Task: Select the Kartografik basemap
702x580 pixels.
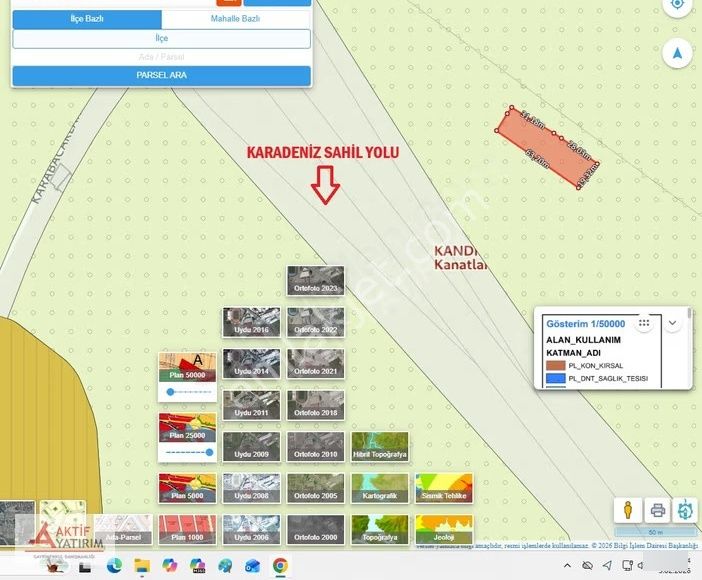Action: point(380,488)
